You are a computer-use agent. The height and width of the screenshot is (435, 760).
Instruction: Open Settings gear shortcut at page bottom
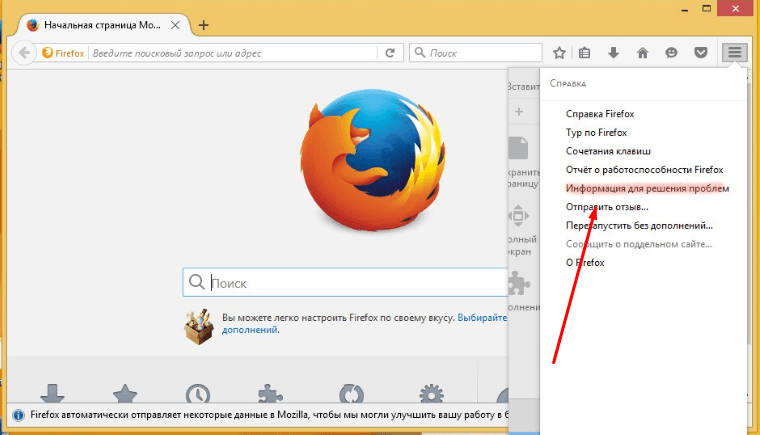431,394
